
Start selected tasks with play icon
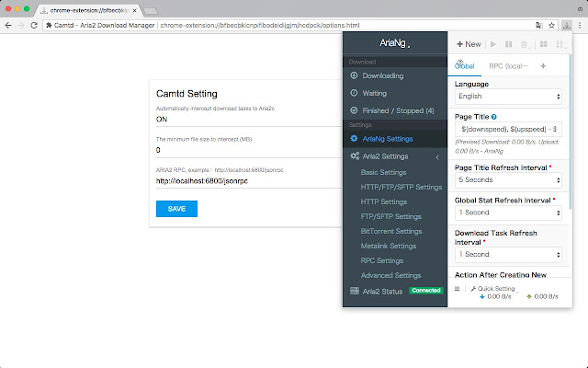[493, 44]
